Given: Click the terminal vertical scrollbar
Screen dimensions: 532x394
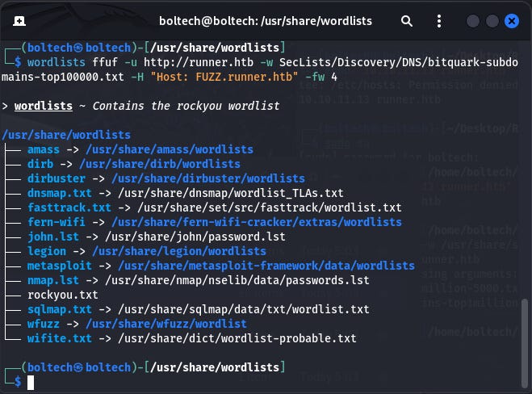Looking at the screenshot, I should pyautogui.click(x=525, y=342).
